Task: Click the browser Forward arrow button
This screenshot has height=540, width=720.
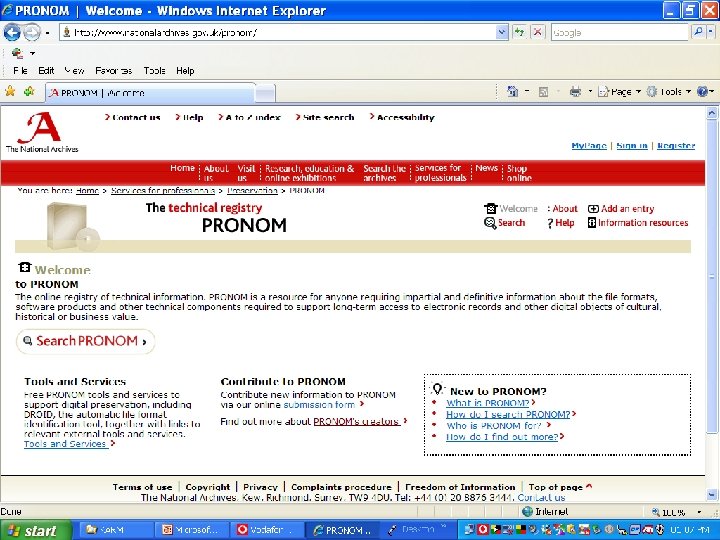Action: tap(32, 32)
